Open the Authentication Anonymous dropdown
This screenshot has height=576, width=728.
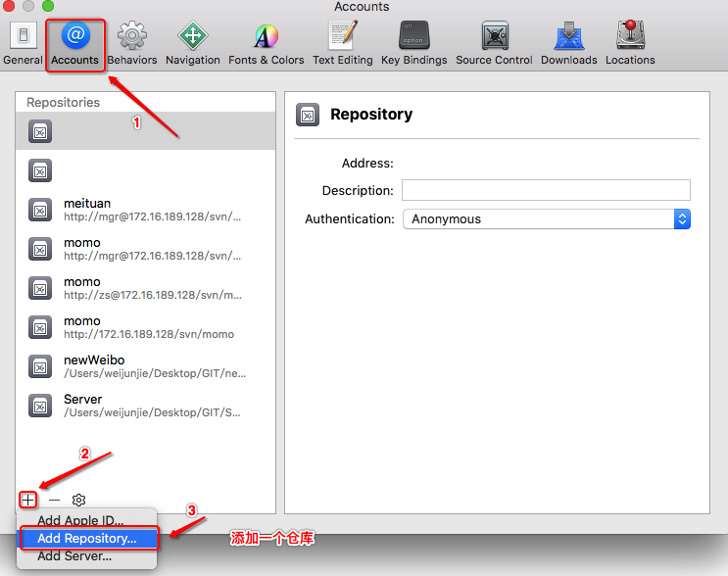(547, 218)
